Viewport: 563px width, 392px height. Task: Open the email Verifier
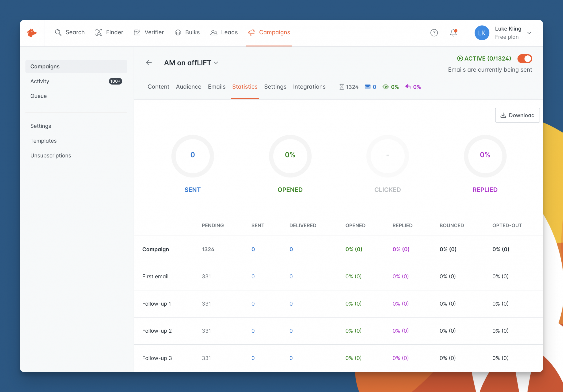137,32
